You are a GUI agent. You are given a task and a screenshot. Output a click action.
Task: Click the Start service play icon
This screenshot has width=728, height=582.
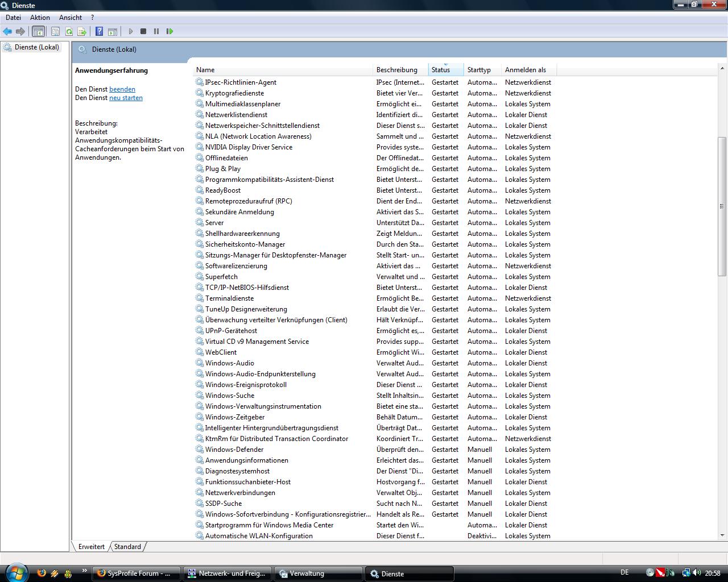pos(131,31)
